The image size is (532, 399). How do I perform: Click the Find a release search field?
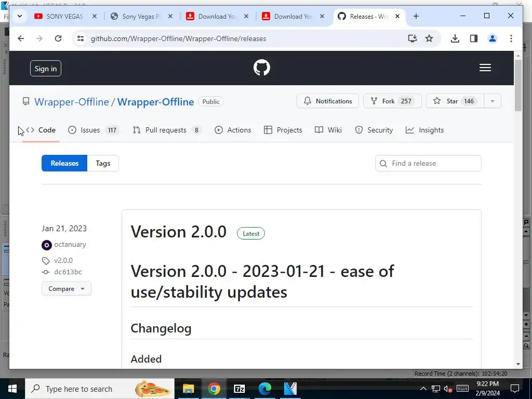click(x=428, y=163)
